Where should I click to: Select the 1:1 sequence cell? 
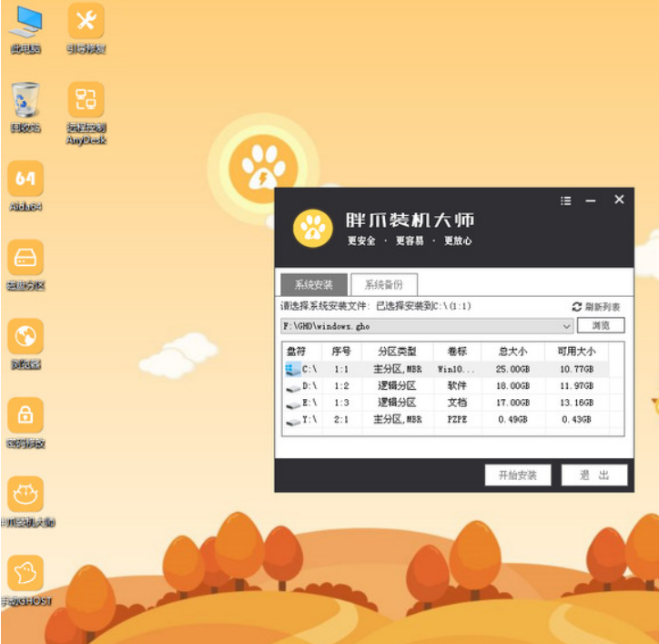[x=341, y=369]
